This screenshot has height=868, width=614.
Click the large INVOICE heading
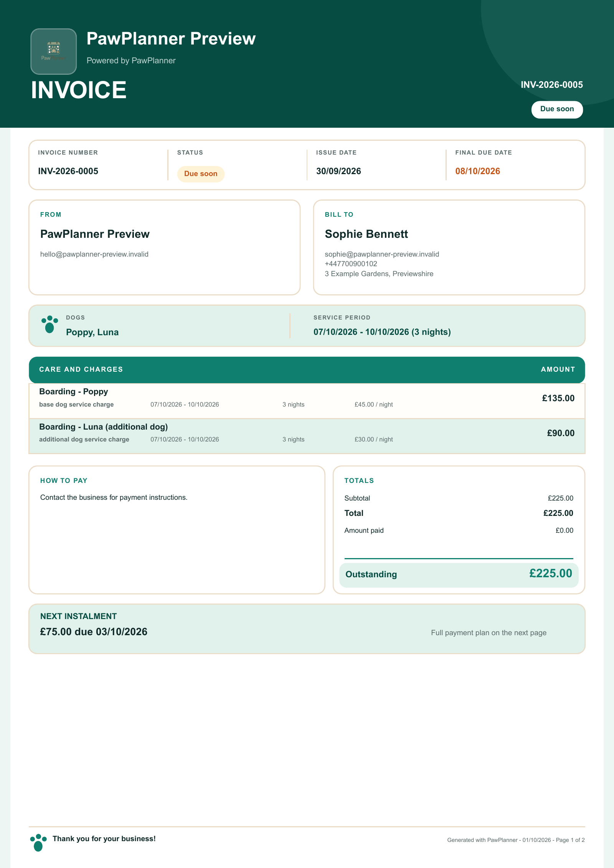[x=79, y=90]
